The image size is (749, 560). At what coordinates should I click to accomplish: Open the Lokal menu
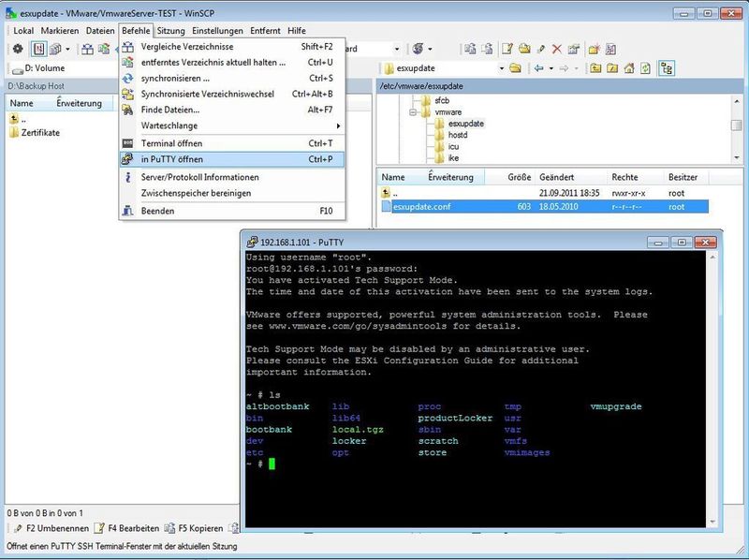click(x=23, y=31)
